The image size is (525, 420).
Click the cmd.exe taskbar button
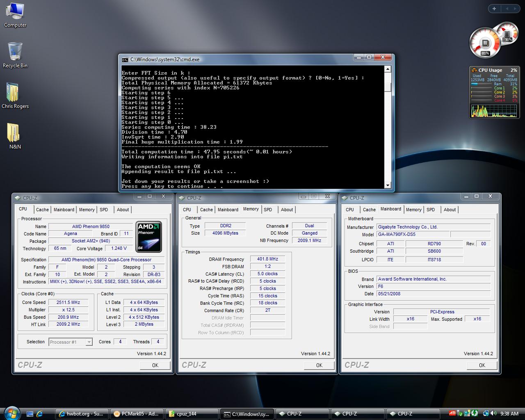tap(247, 414)
